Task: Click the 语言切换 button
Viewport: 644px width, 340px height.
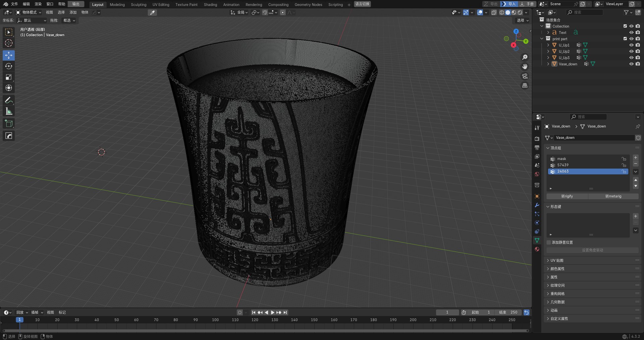Action: (362, 4)
